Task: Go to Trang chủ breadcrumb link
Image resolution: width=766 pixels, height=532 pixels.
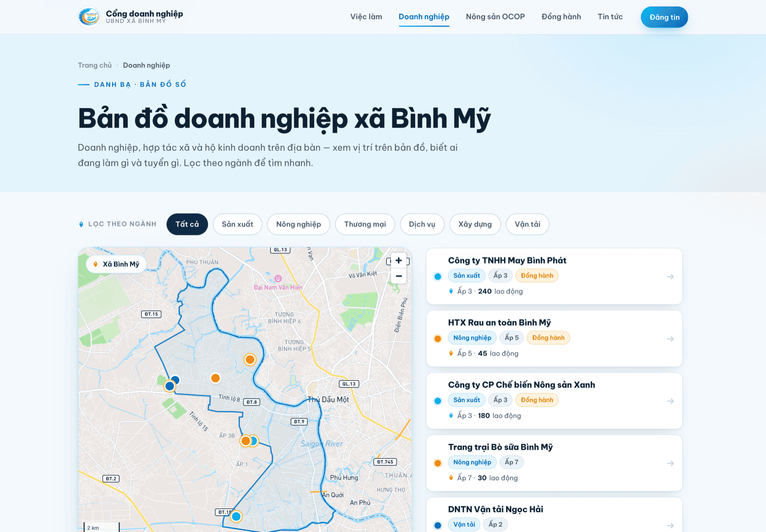Action: tap(95, 65)
